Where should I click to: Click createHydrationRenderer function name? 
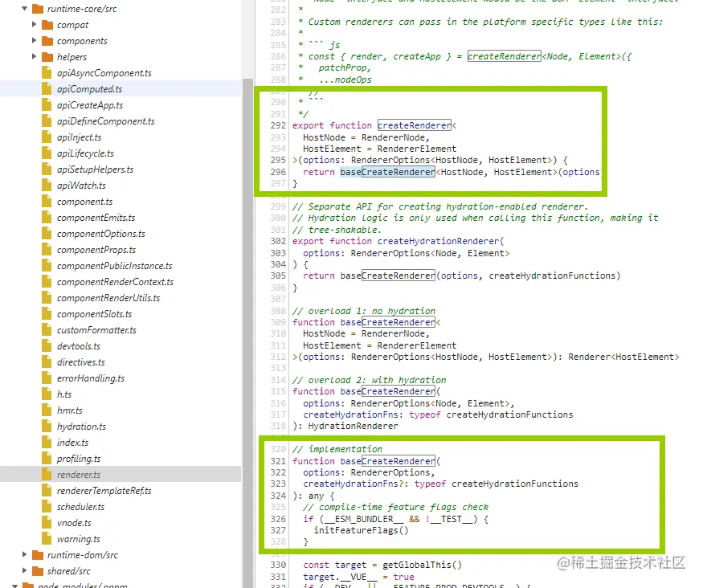[439, 241]
